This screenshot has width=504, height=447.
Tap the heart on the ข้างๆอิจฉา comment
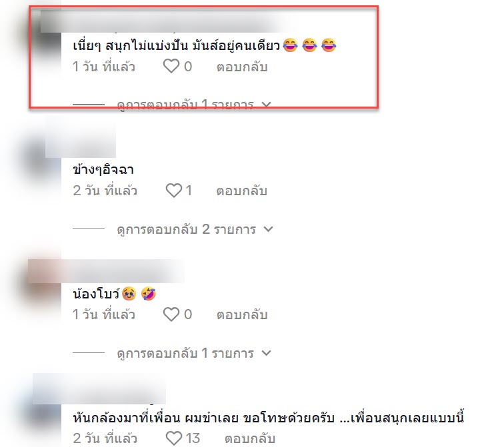pos(174,191)
